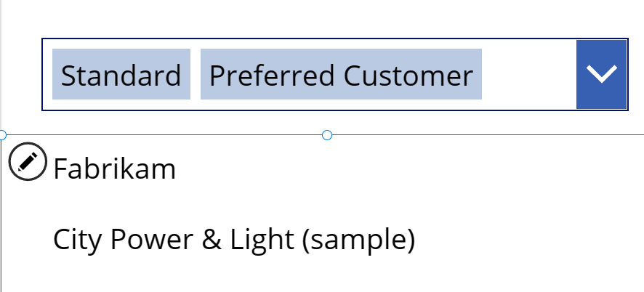Click empty space inside the combo box
The height and width of the screenshot is (292, 644).
pyautogui.click(x=529, y=74)
